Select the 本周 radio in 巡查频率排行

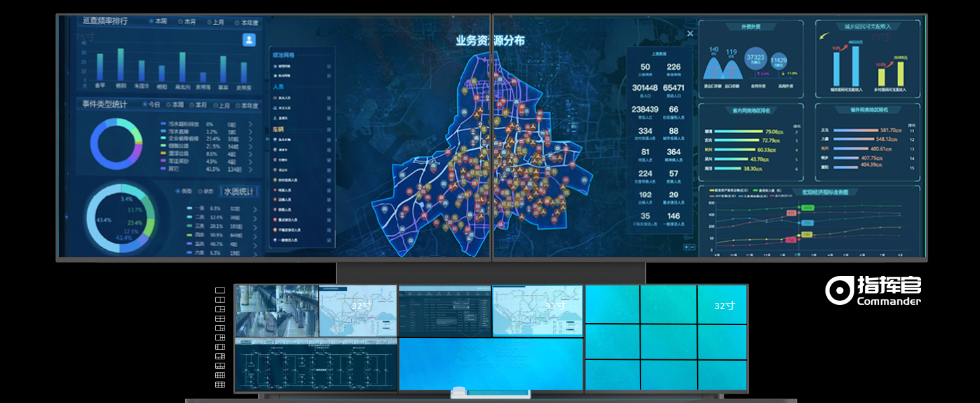click(152, 22)
